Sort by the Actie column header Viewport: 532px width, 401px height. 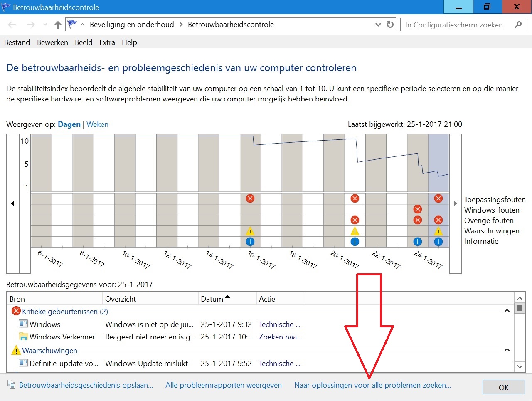[x=281, y=299]
